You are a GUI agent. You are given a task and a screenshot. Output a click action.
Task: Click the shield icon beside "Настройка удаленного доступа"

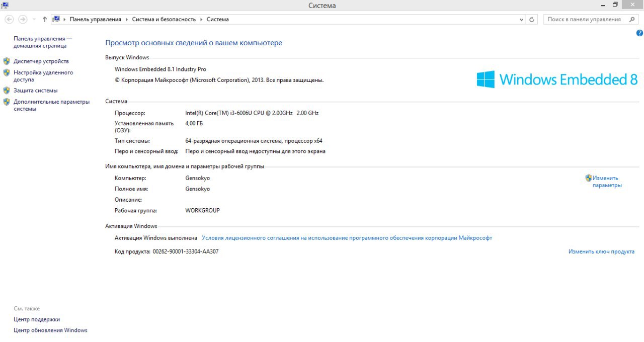[7, 72]
